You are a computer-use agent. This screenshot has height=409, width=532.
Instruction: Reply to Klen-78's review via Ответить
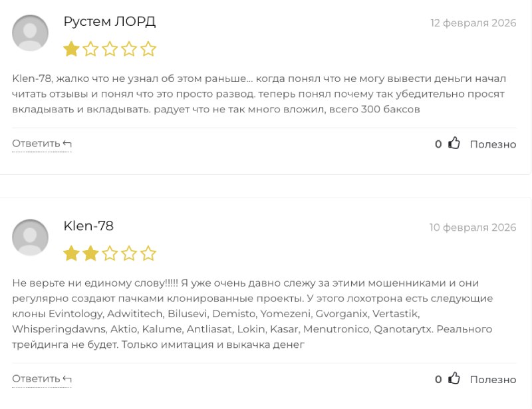(41, 379)
